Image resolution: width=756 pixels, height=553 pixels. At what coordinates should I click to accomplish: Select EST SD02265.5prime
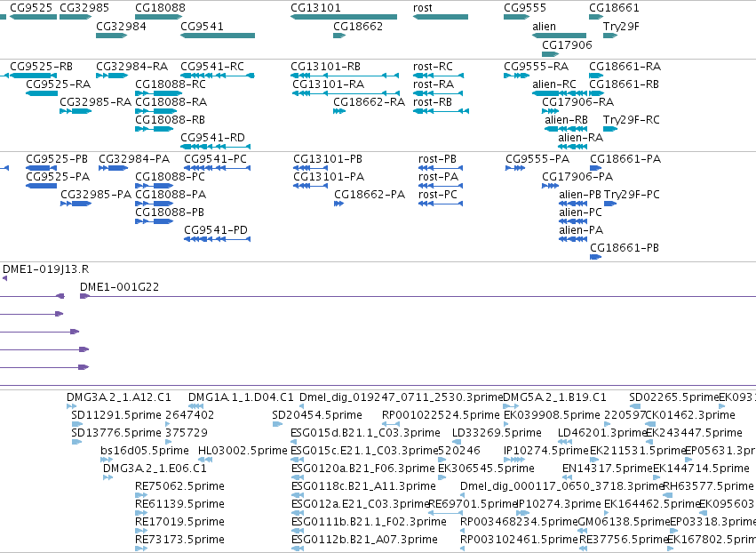click(x=635, y=406)
